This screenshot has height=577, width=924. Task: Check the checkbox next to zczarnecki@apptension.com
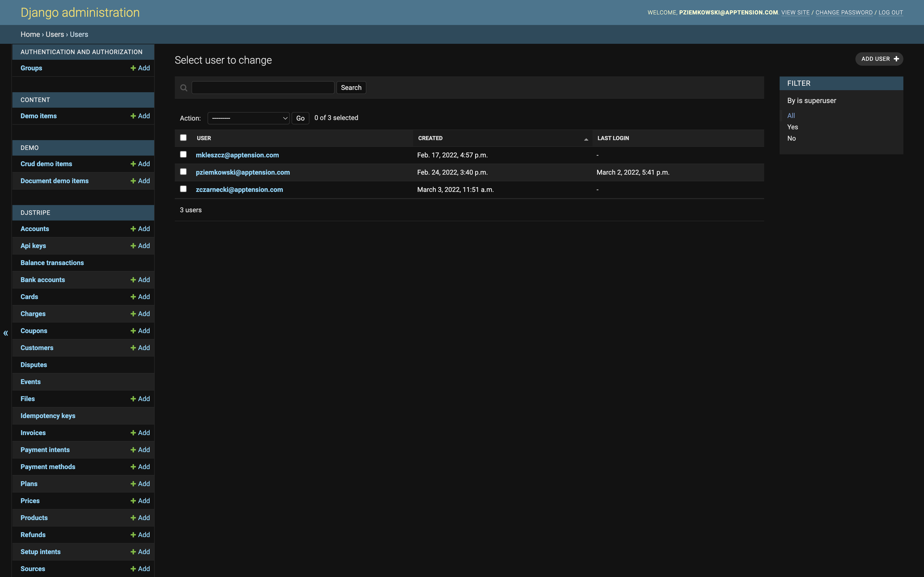click(183, 189)
